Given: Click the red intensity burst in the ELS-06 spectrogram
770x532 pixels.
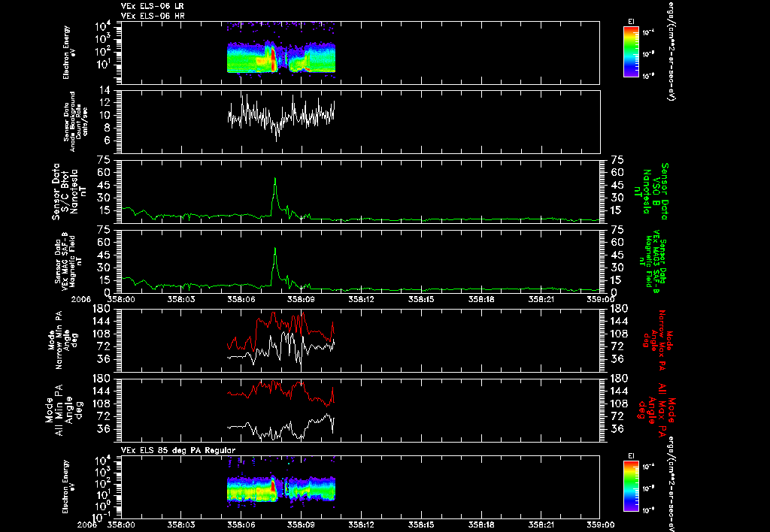Looking at the screenshot, I should (273, 59).
